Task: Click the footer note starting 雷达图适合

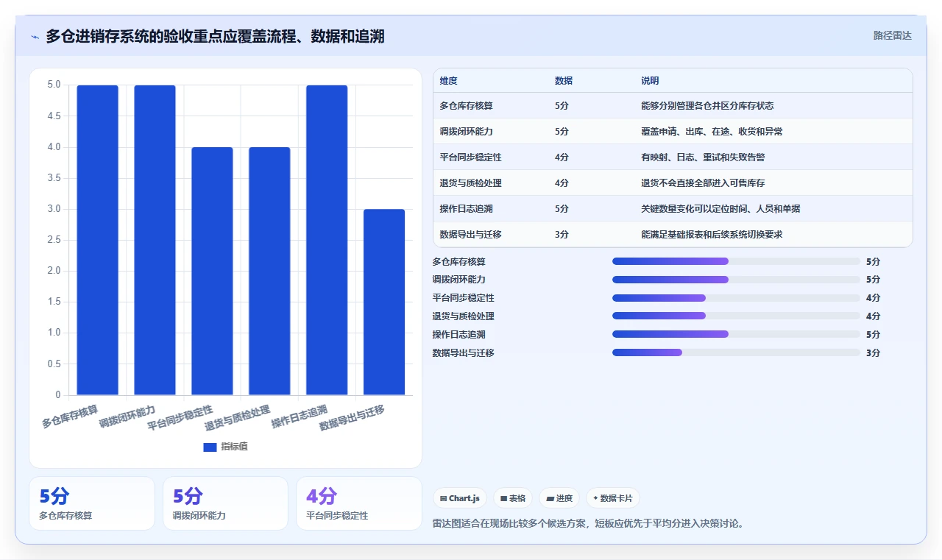Action: (x=589, y=524)
